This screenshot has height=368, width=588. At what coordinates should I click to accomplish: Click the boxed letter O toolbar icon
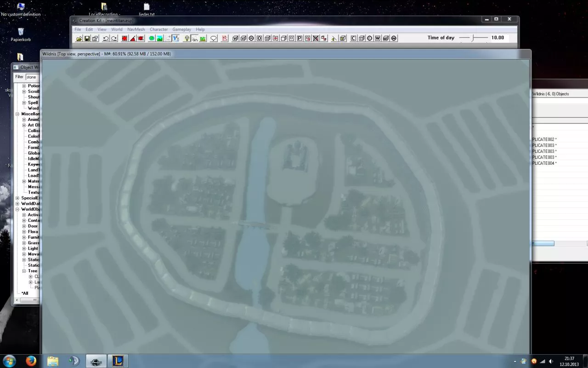[259, 38]
